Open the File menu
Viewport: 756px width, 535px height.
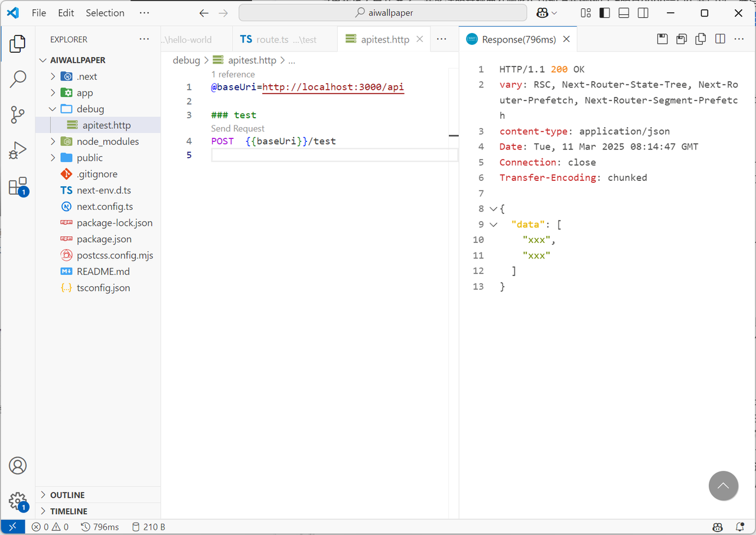(x=39, y=13)
